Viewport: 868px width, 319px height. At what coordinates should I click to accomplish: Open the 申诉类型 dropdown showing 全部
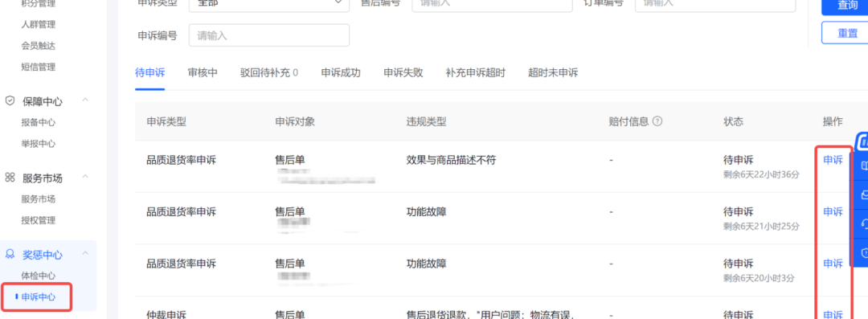pos(269,6)
